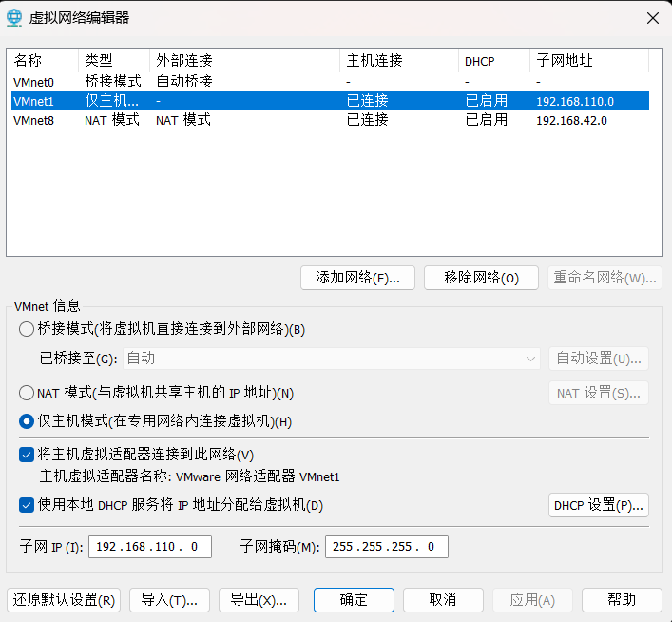Click the 外部连接 column header

pyautogui.click(x=244, y=61)
